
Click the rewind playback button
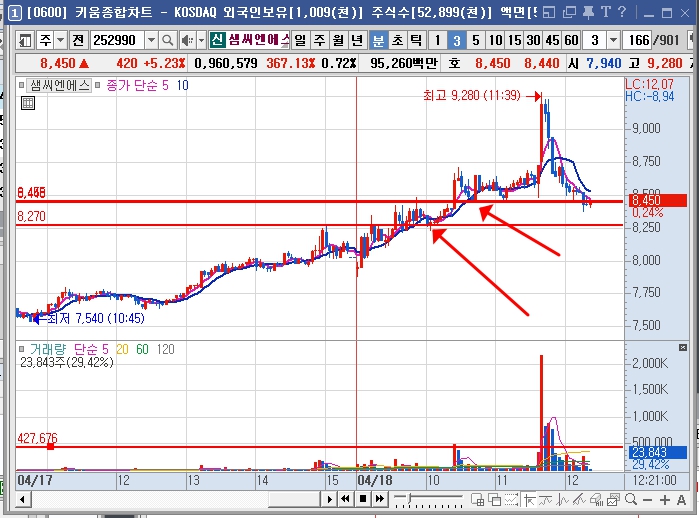click(345, 499)
